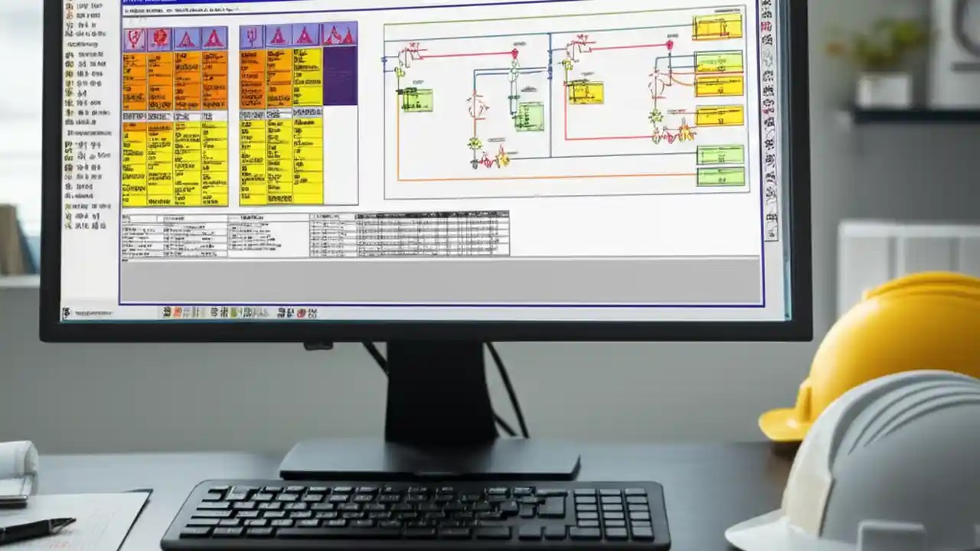980x551 pixels.
Task: Select the first red alarm triangle icon
Action: pos(185,36)
